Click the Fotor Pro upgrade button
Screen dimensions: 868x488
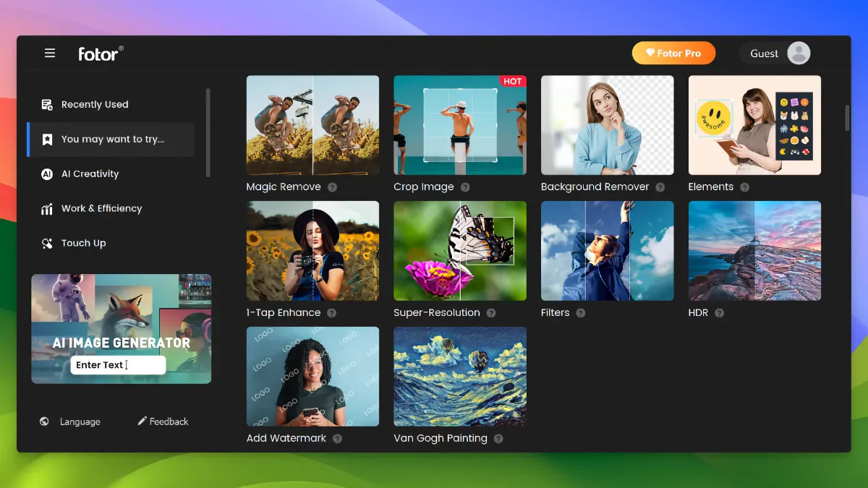(673, 53)
